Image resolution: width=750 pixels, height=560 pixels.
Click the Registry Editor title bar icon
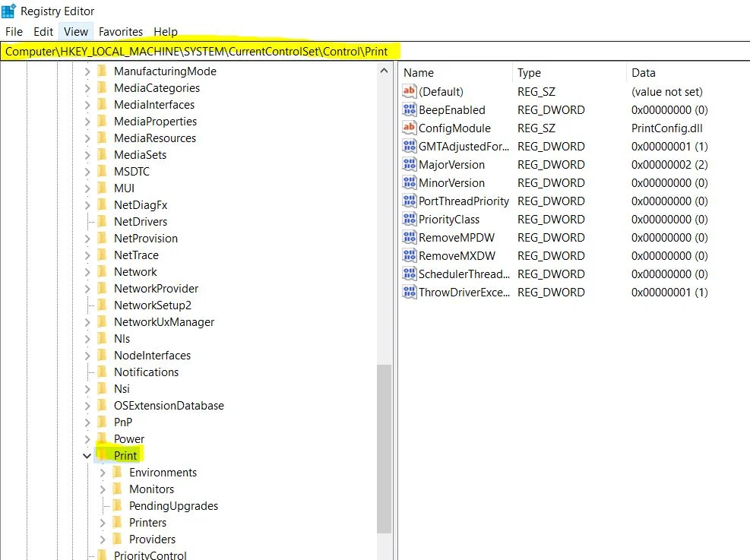8,11
